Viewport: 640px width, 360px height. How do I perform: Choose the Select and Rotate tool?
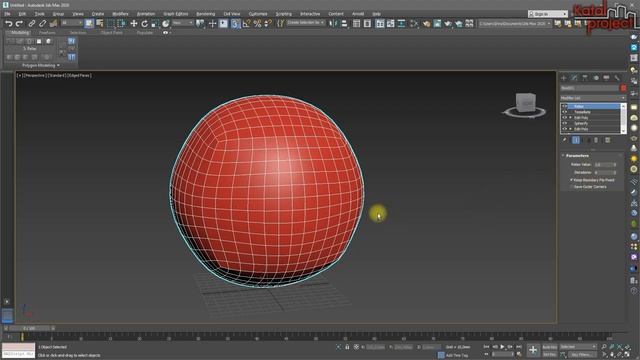(x=144, y=24)
